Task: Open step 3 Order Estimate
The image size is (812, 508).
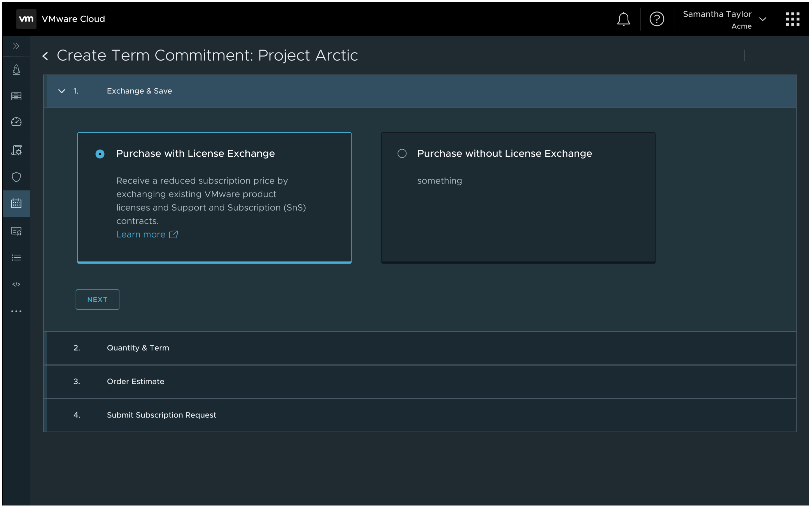Action: (135, 381)
